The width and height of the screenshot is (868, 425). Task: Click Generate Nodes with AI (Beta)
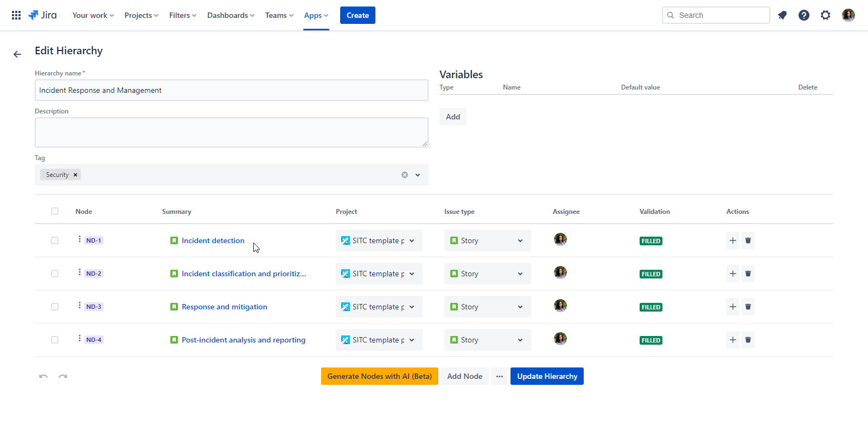379,376
